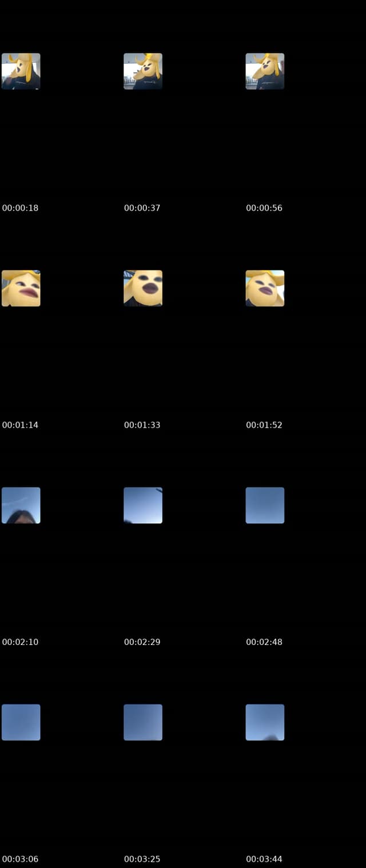Jump to the 00:00:18 timestamp label
Image resolution: width=366 pixels, height=868 pixels.
(21, 208)
